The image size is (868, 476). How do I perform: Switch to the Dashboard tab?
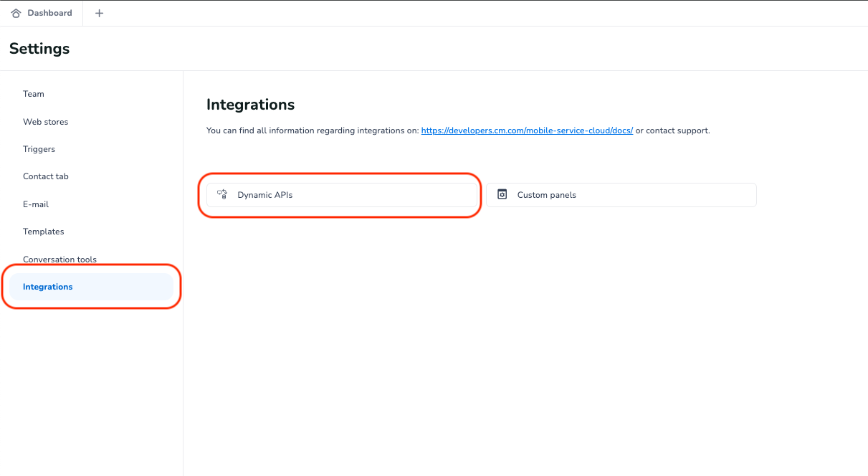point(49,13)
